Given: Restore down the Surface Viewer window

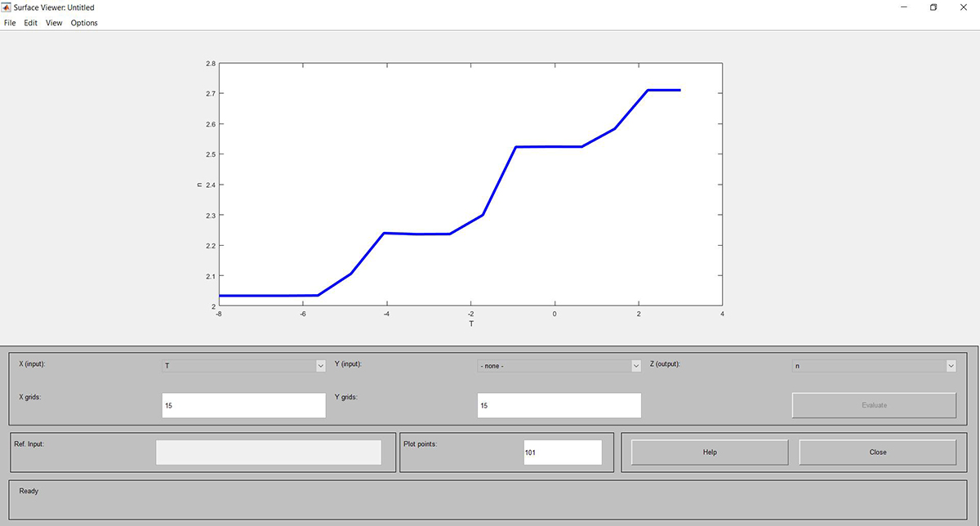Looking at the screenshot, I should [933, 7].
